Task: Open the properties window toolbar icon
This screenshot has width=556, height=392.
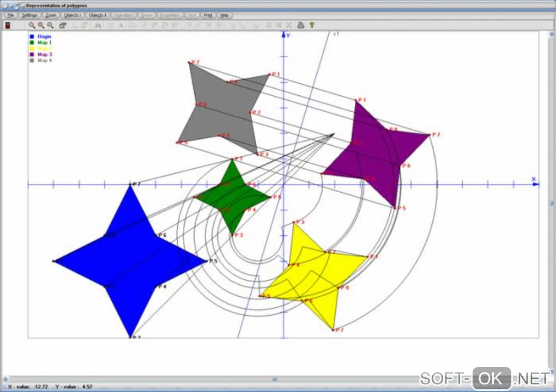Action: 63,25
